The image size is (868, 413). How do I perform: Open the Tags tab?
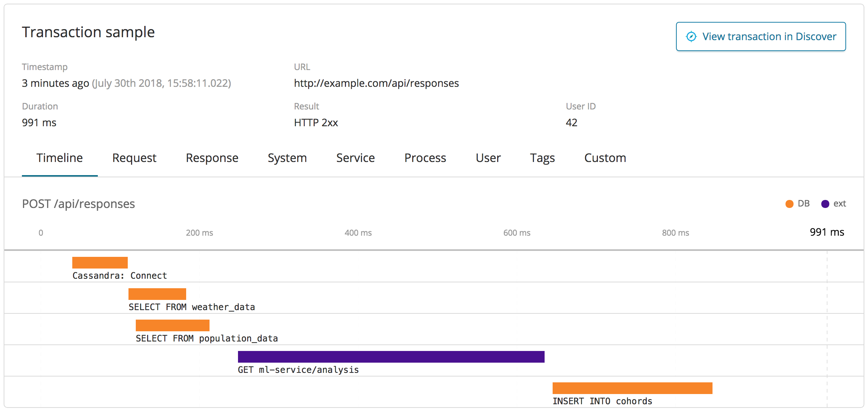coord(542,158)
